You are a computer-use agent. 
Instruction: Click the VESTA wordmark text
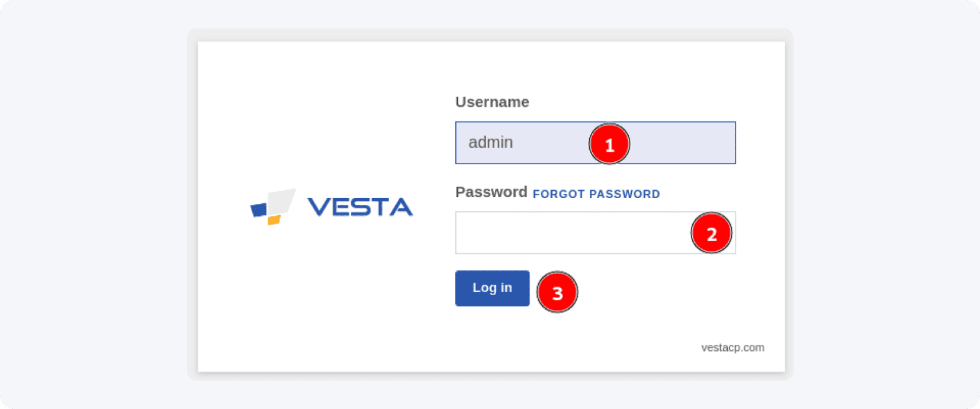359,207
